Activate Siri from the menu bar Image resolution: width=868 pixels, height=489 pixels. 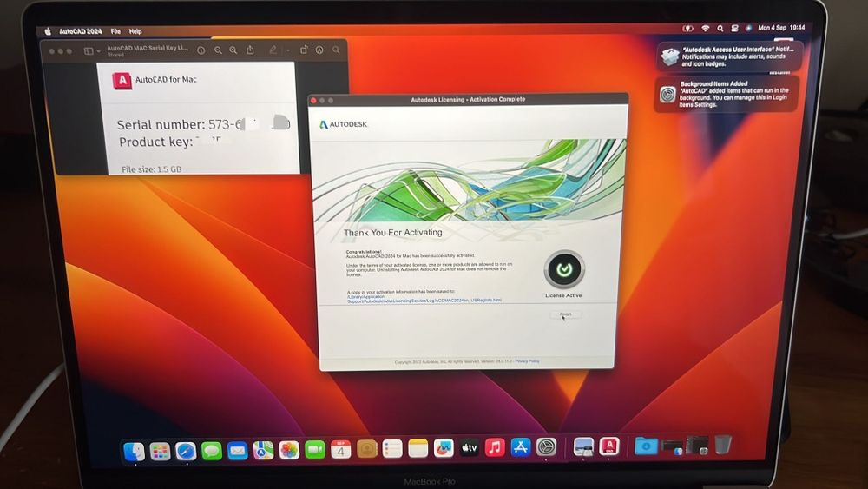click(x=748, y=28)
